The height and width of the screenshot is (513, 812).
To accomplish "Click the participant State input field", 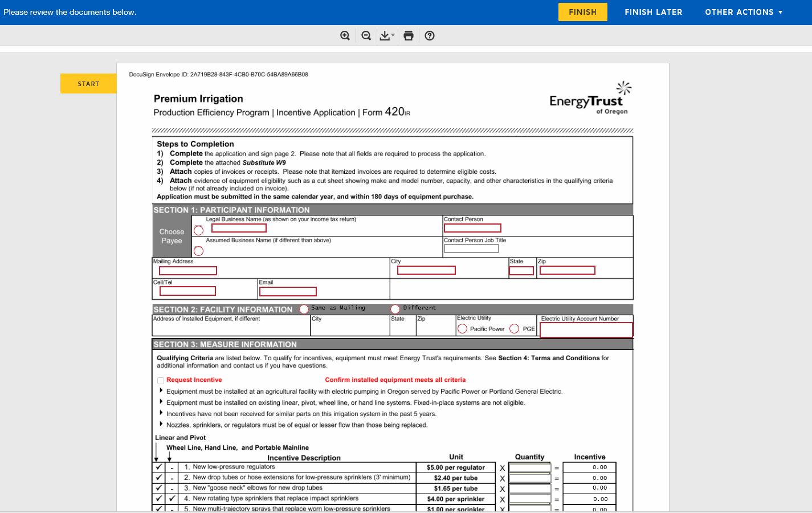I will [x=521, y=271].
